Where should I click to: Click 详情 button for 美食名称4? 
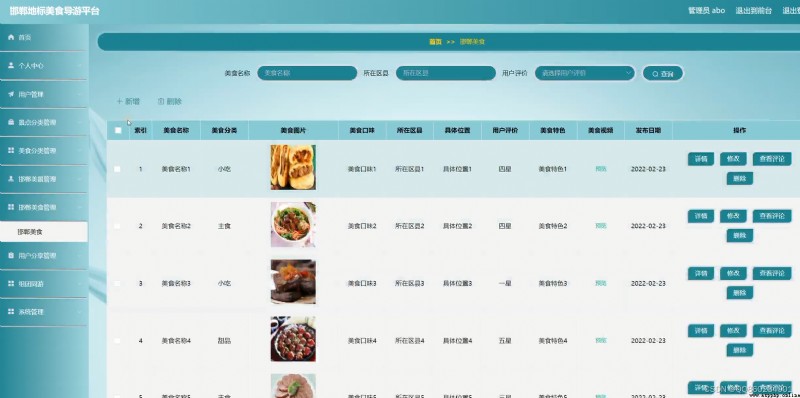tap(701, 331)
